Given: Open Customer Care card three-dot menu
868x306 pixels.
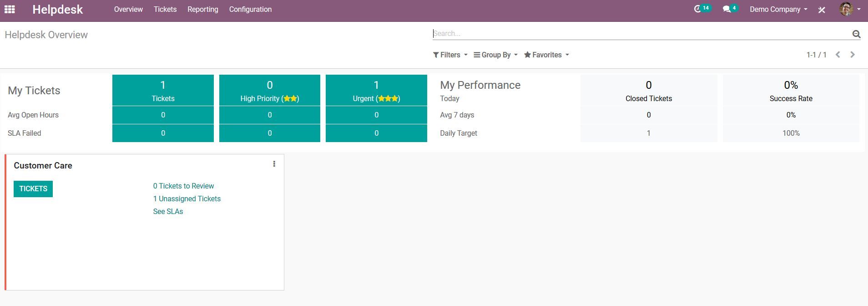Looking at the screenshot, I should (x=274, y=164).
